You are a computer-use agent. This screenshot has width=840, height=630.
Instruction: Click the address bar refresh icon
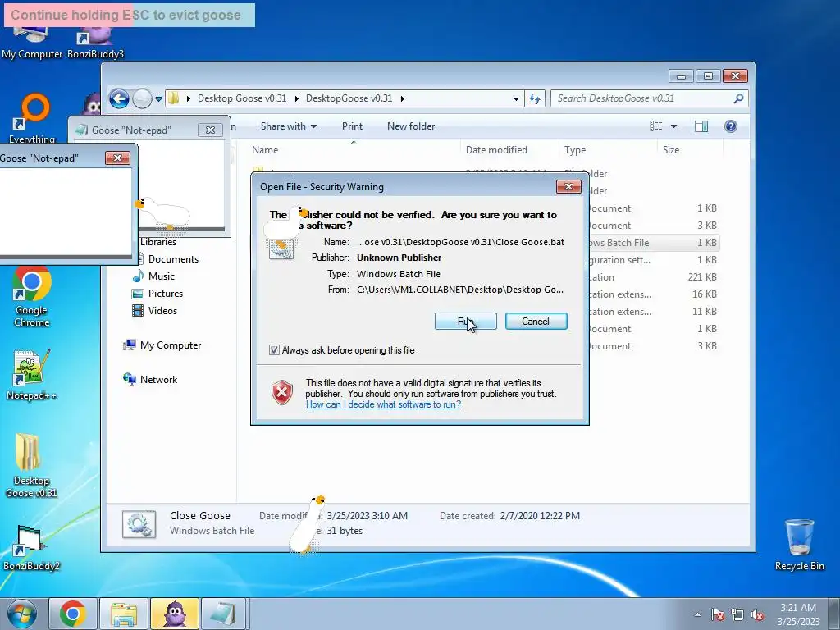tap(535, 98)
